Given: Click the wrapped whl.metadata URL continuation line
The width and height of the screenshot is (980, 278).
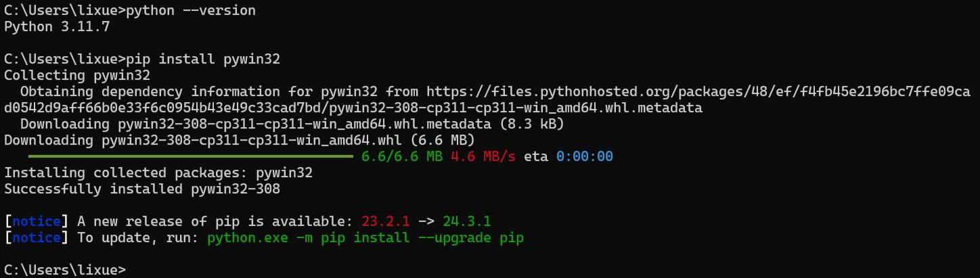Looking at the screenshot, I should (353, 108).
